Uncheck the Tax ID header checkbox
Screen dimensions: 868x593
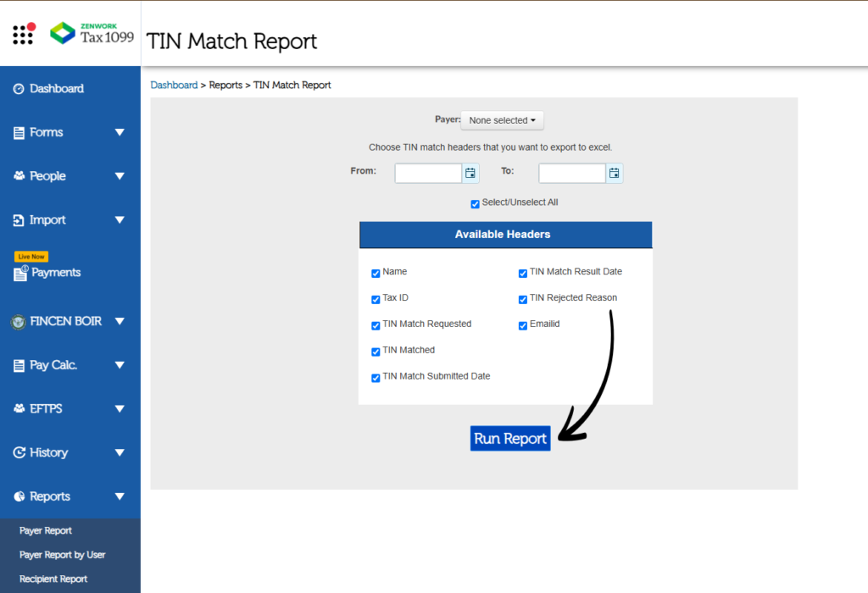point(376,299)
